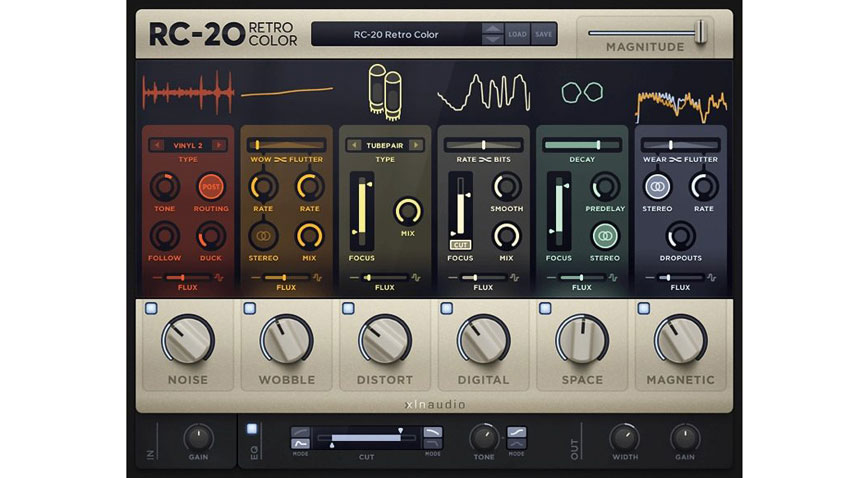
Task: Toggle the CUT button under Digital focus
Action: click(x=460, y=245)
